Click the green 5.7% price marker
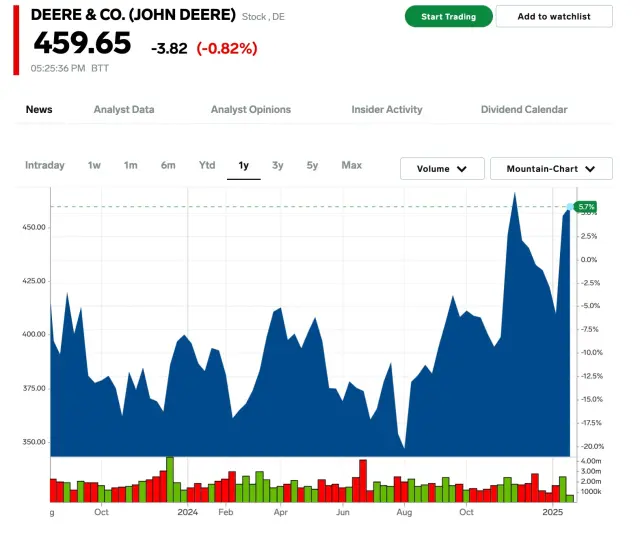Viewport: 640px width, 533px height. 586,206
